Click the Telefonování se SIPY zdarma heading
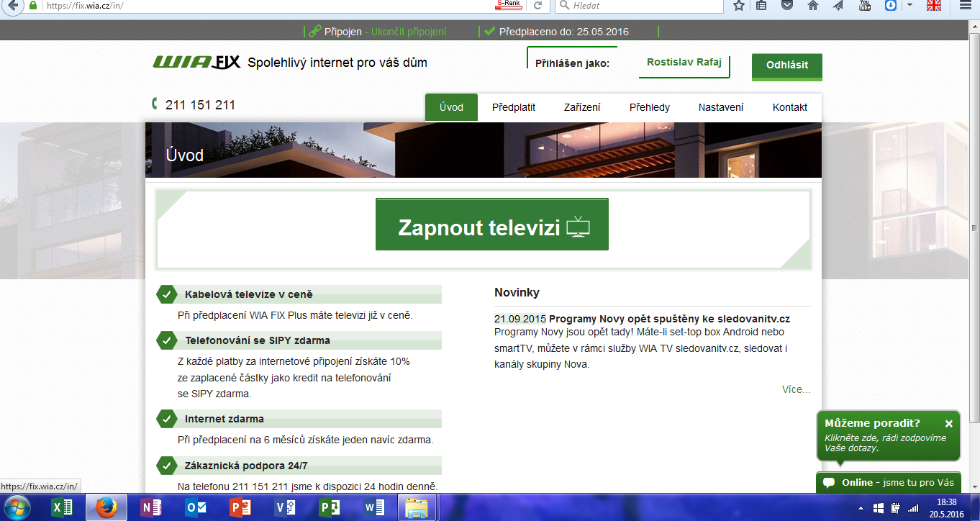 (x=258, y=340)
